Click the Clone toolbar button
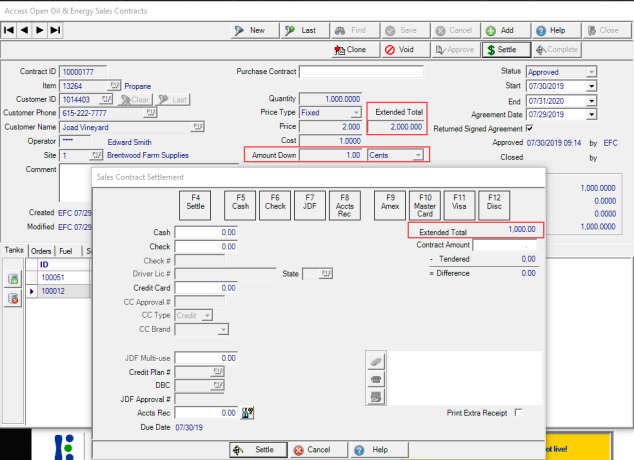 tap(350, 49)
